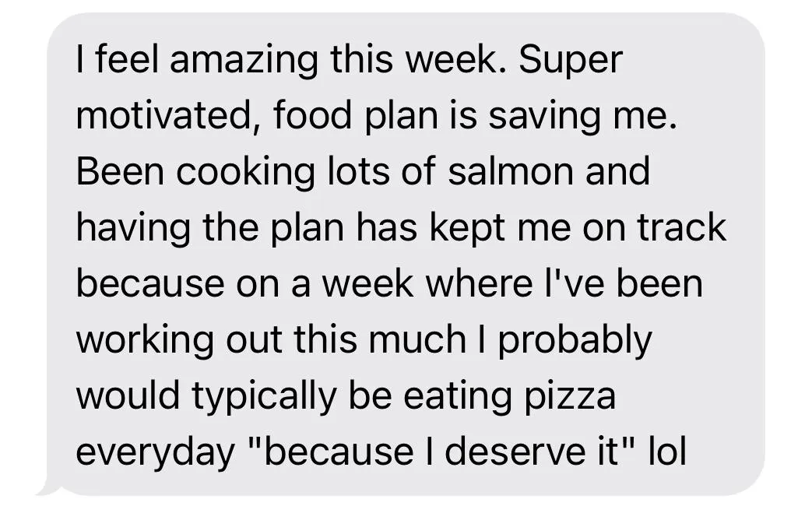The width and height of the screenshot is (812, 513).
Task: Click the word "working" in the message
Action: click(140, 339)
